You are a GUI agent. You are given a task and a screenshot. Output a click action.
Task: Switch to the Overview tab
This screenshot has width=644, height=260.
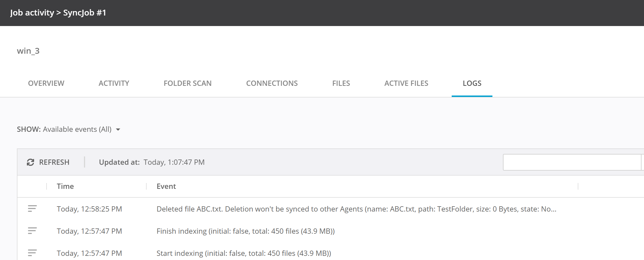point(46,83)
